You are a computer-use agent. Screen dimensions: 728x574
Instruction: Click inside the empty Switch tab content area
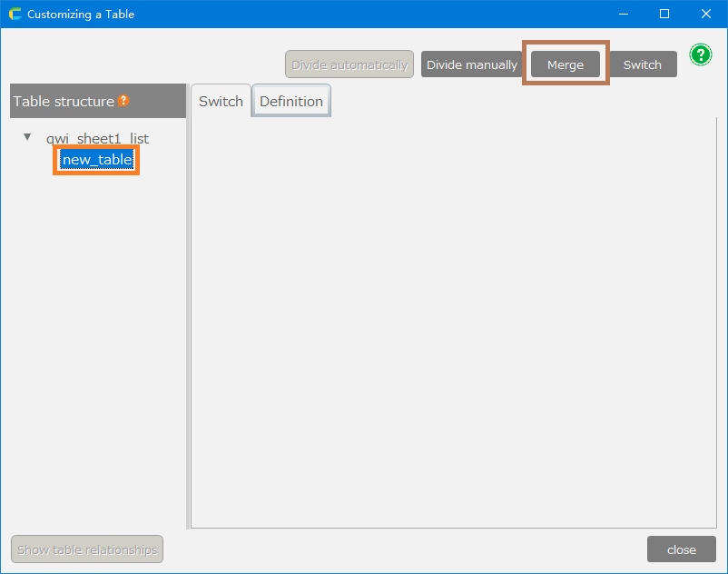point(454,318)
